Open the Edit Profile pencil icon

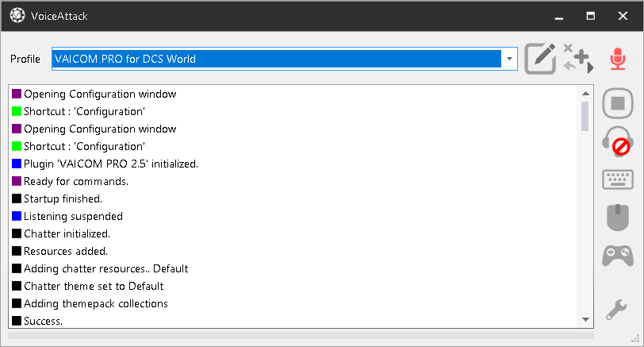540,59
